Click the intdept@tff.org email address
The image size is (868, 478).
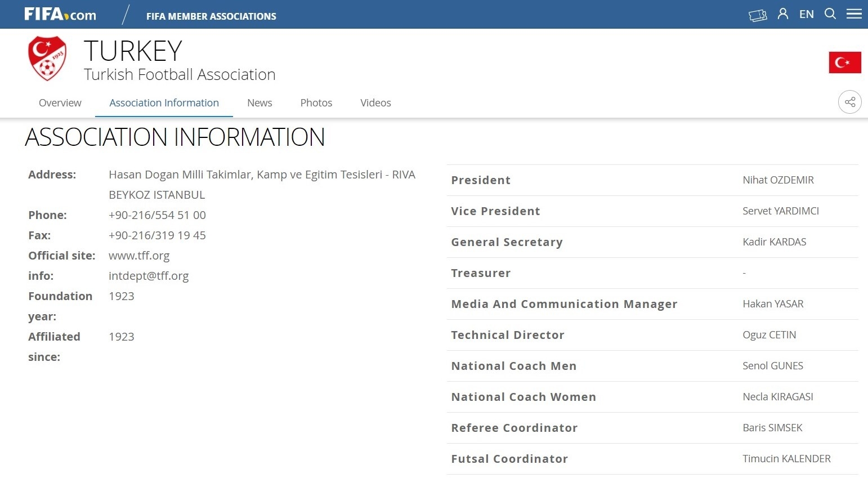pos(149,276)
